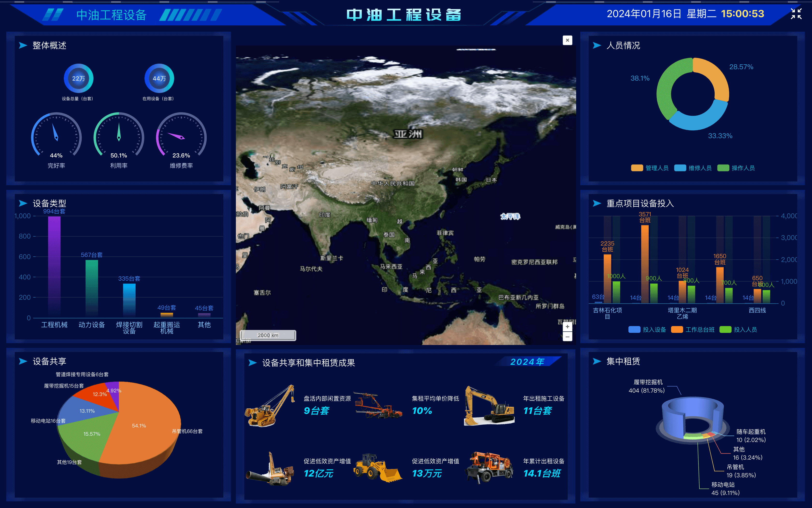
Task: Click the 12亿元 value text
Action: pos(319,473)
